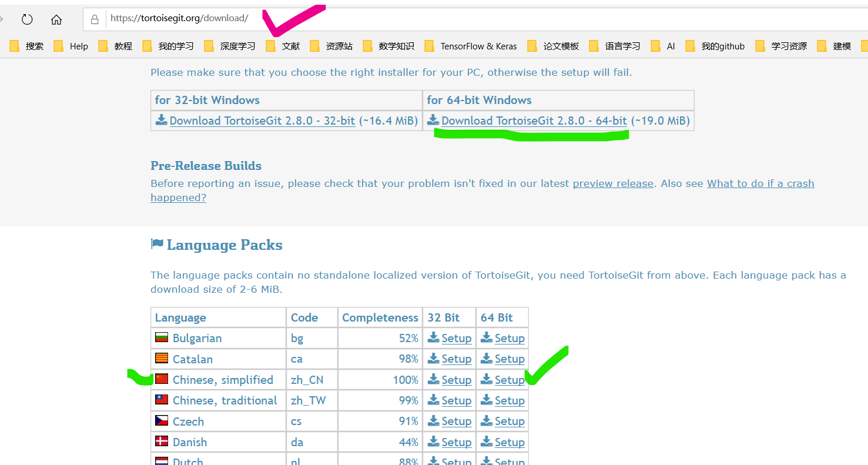Download Bulgarian 64 Bit Setup

[x=510, y=338]
